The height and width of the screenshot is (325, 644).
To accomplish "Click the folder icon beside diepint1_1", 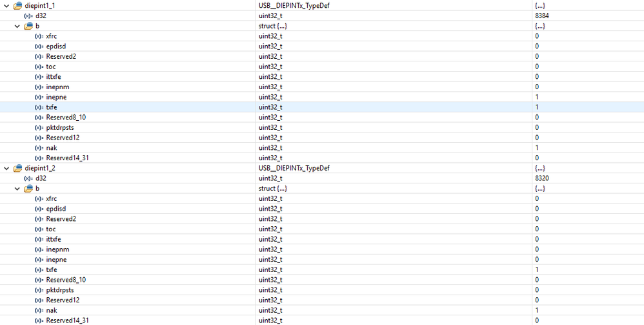I will pyautogui.click(x=17, y=6).
